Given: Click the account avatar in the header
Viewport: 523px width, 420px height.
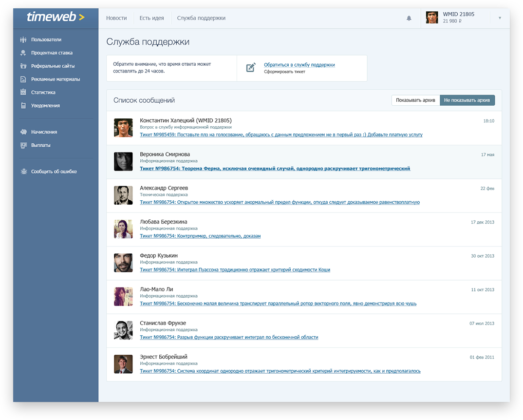Looking at the screenshot, I should [x=432, y=18].
